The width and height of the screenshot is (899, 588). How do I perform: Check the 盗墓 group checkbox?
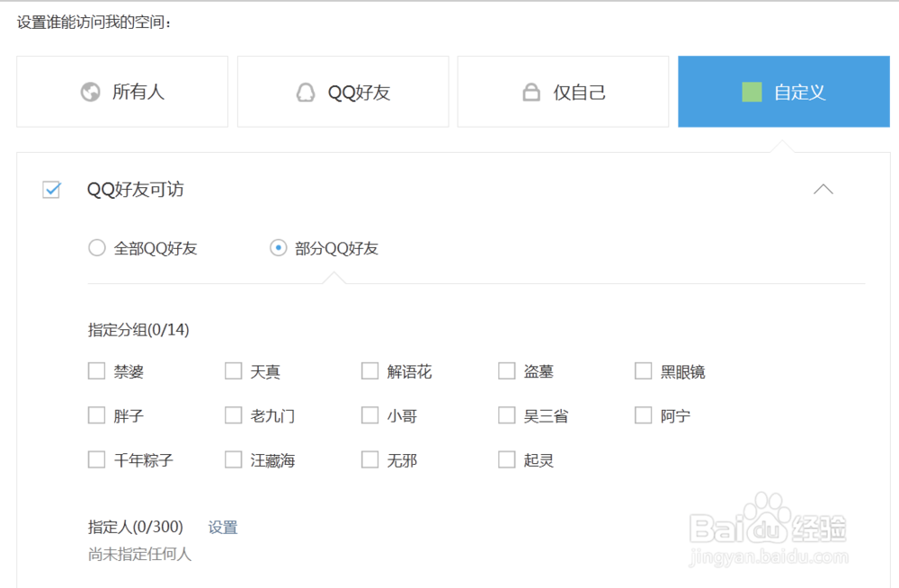pos(506,370)
